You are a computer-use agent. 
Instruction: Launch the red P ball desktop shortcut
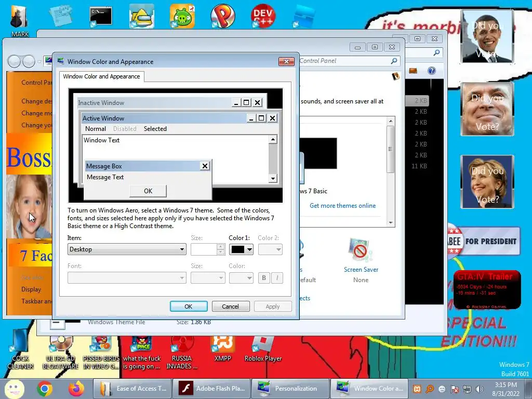click(x=222, y=16)
